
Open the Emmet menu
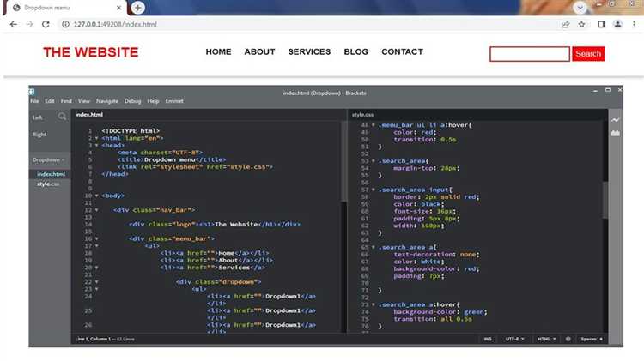pos(174,101)
